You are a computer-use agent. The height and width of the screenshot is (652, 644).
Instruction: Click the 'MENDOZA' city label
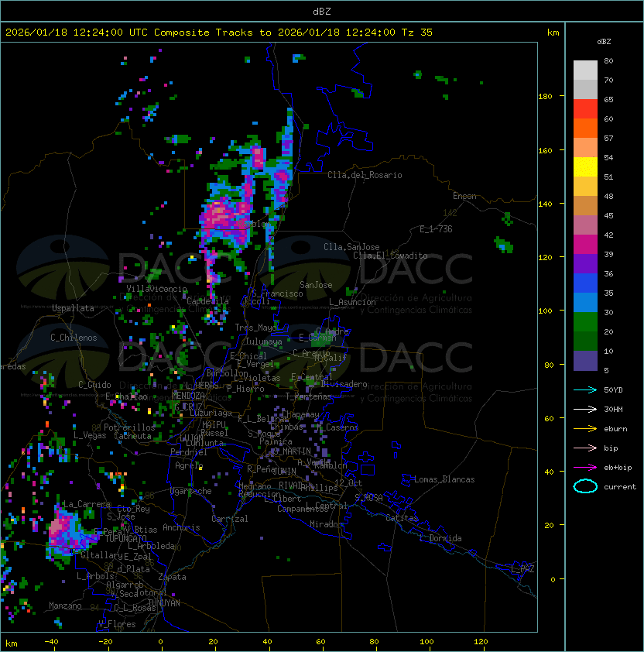[x=188, y=396]
